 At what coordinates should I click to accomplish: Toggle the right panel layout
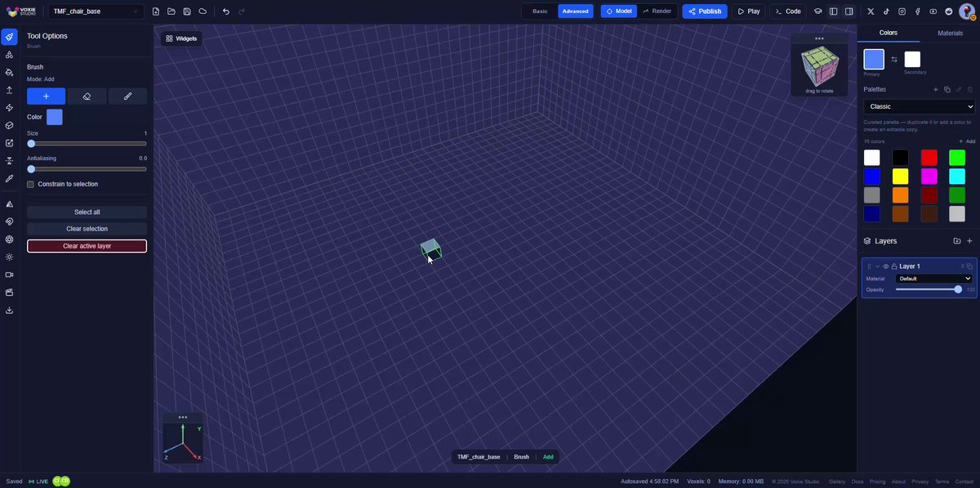[849, 11]
